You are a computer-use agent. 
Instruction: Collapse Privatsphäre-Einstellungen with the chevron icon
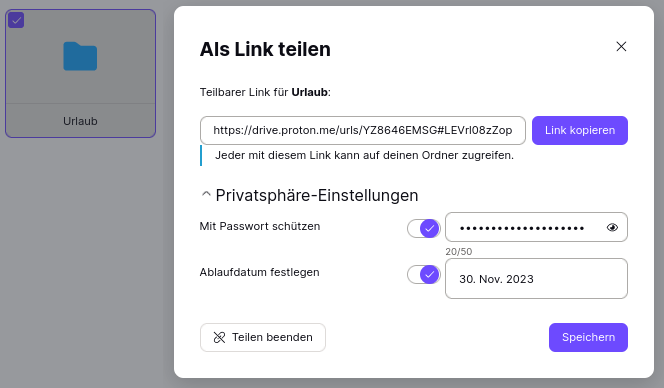(x=206, y=194)
